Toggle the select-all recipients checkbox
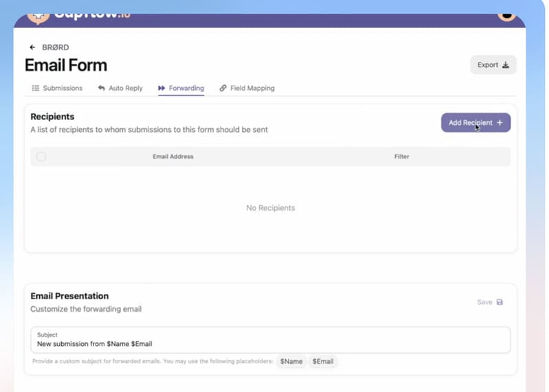Image resolution: width=549 pixels, height=392 pixels. (41, 157)
